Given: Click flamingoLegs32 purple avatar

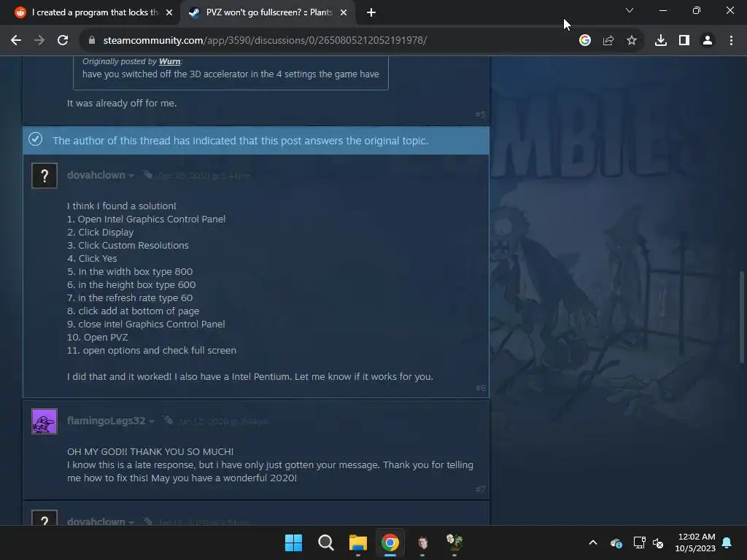Looking at the screenshot, I should click(x=44, y=421).
